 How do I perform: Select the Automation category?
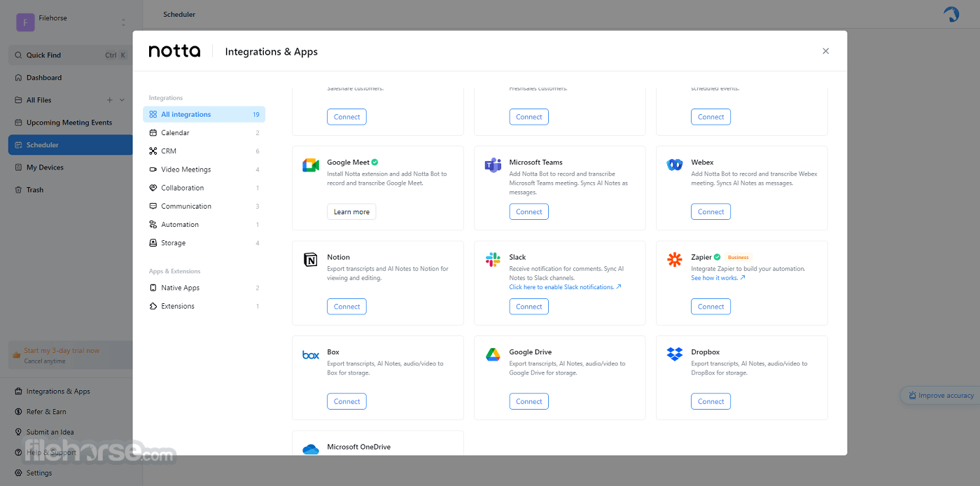[204, 225]
